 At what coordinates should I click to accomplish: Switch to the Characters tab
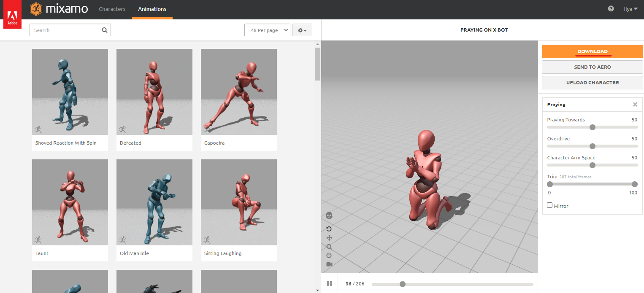click(x=112, y=9)
